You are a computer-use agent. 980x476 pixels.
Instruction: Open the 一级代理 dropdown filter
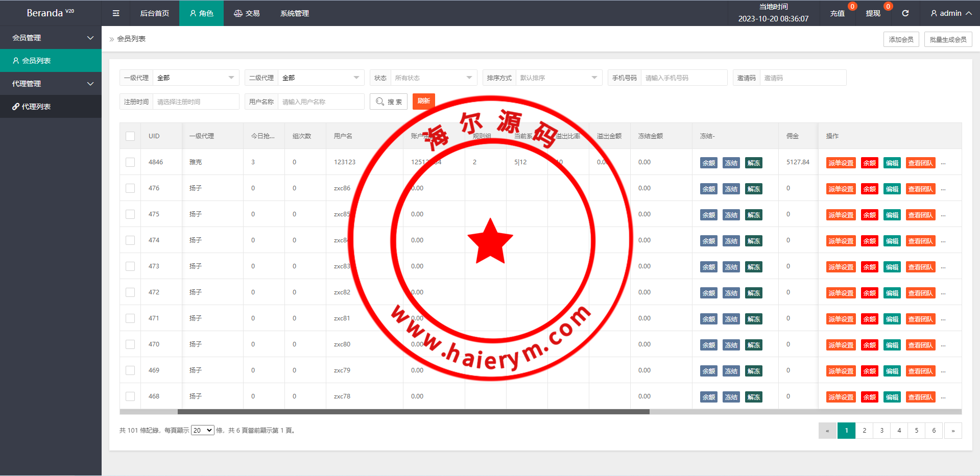pos(196,78)
